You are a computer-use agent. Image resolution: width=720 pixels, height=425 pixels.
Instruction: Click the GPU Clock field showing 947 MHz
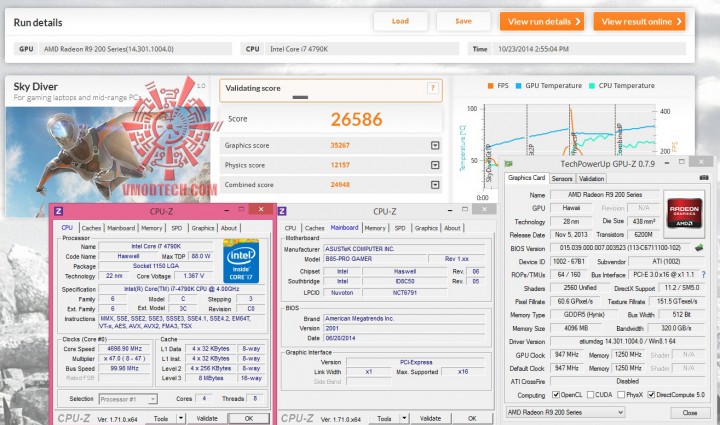click(x=566, y=355)
